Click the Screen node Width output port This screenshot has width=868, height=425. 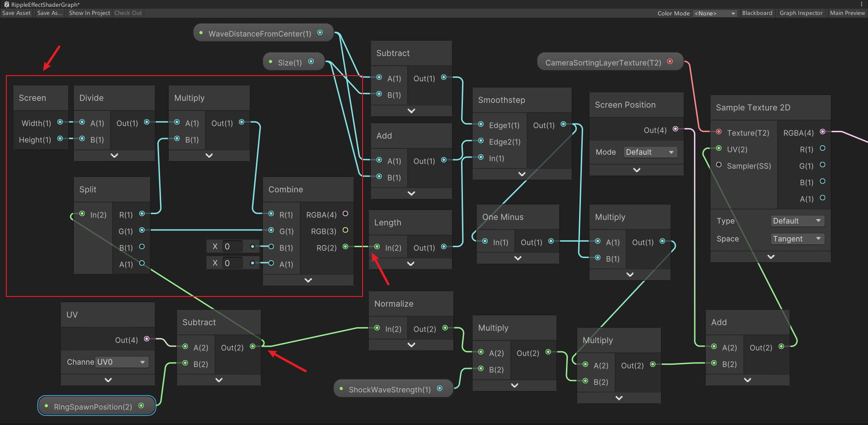coord(60,122)
